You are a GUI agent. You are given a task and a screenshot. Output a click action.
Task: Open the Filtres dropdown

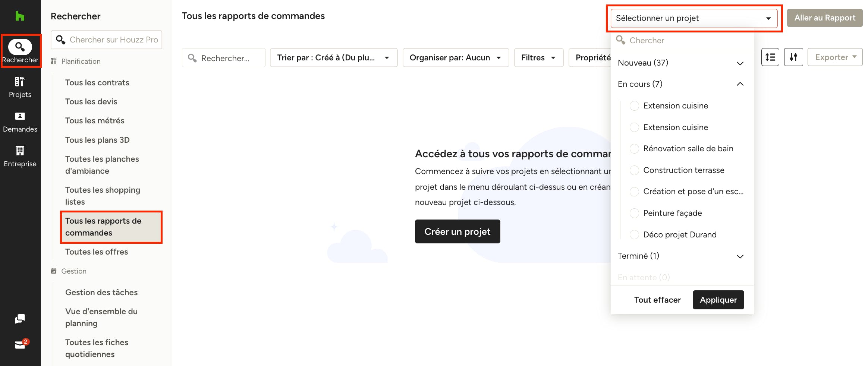538,57
